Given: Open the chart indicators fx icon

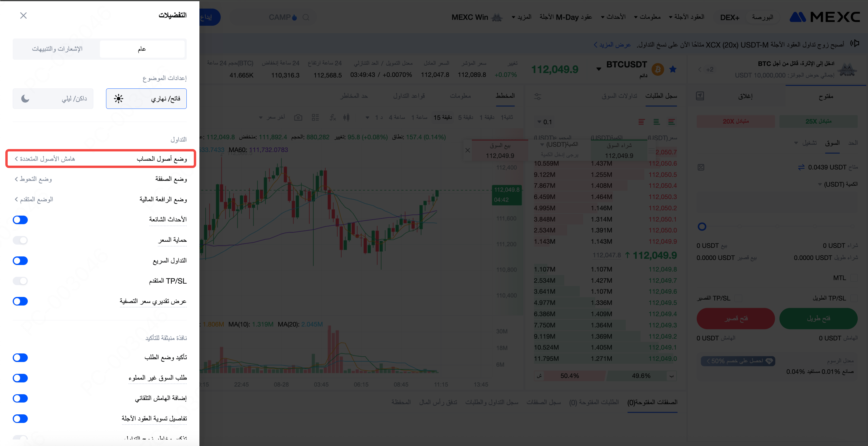Looking at the screenshot, I should [333, 117].
